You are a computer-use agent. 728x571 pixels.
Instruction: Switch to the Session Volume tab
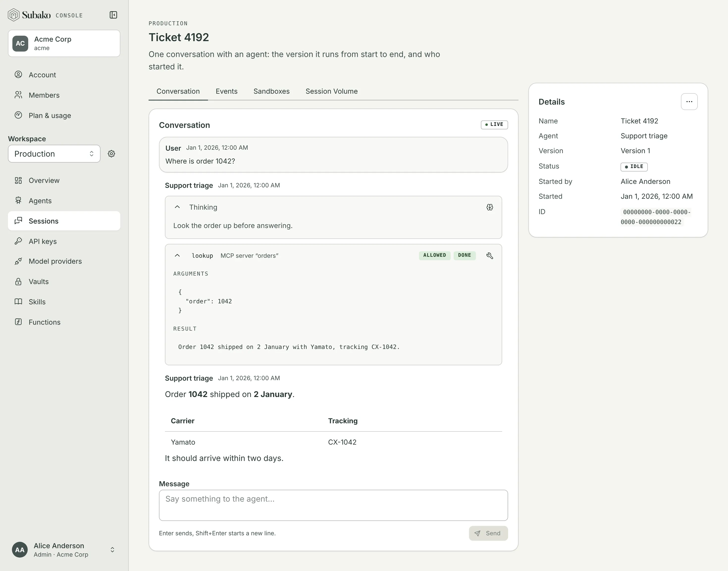point(332,92)
